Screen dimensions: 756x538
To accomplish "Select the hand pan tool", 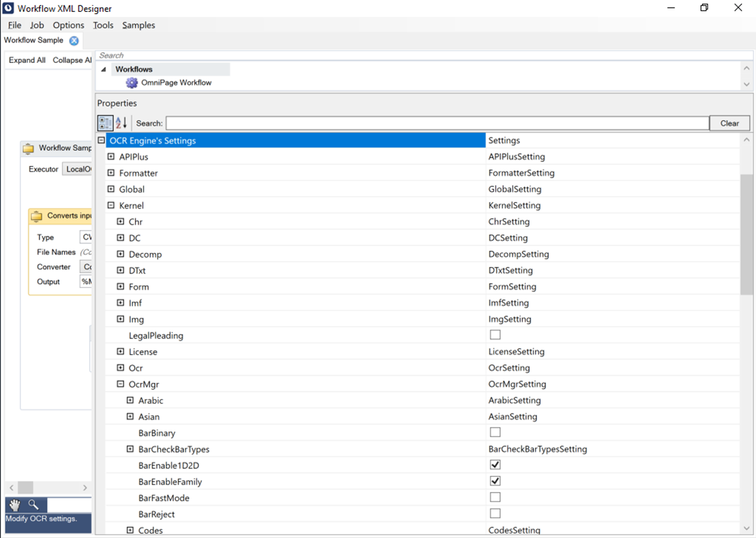I will [x=13, y=504].
